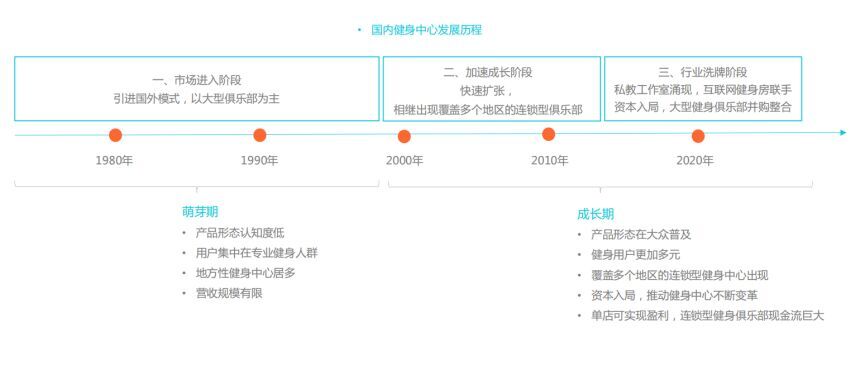Click the bullet 健身用户更加多元
This screenshot has width=865, height=369.
(x=636, y=255)
